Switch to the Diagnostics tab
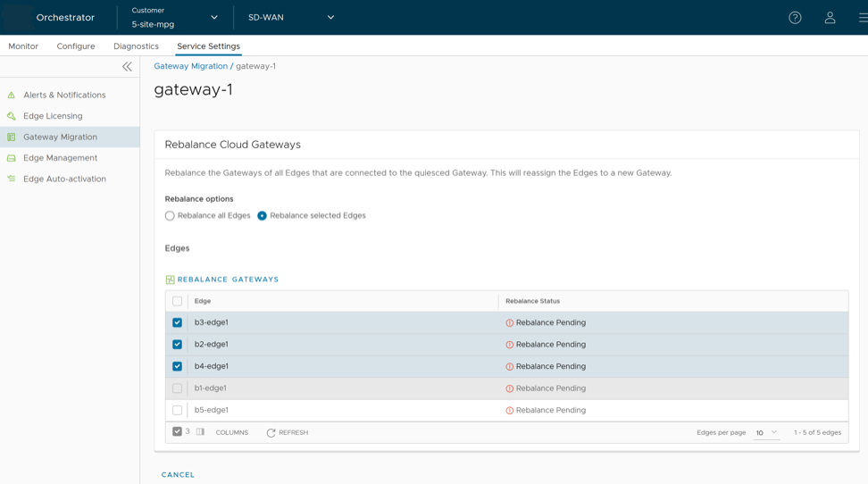Viewport: 868px width, 484px height. pyautogui.click(x=136, y=46)
